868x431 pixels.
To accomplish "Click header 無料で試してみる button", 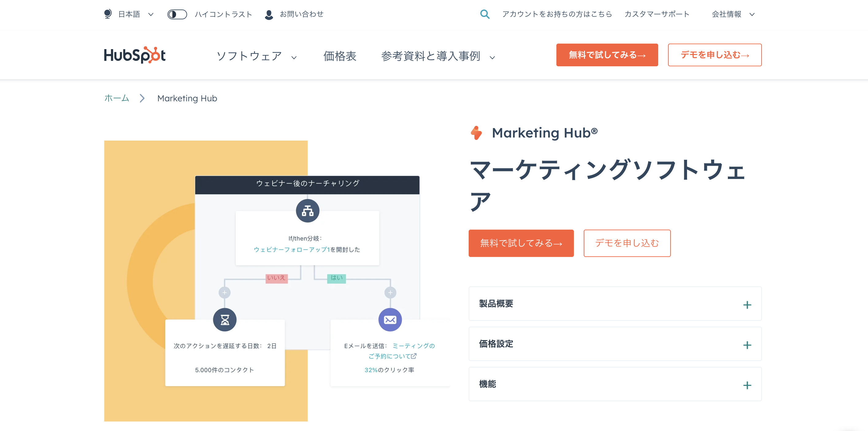I will point(607,55).
